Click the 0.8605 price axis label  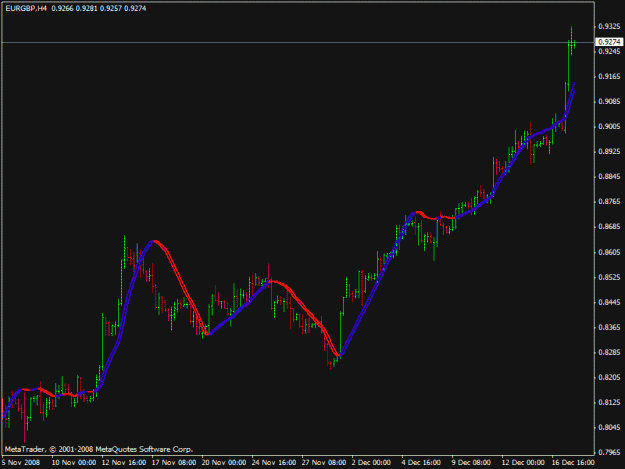609,252
